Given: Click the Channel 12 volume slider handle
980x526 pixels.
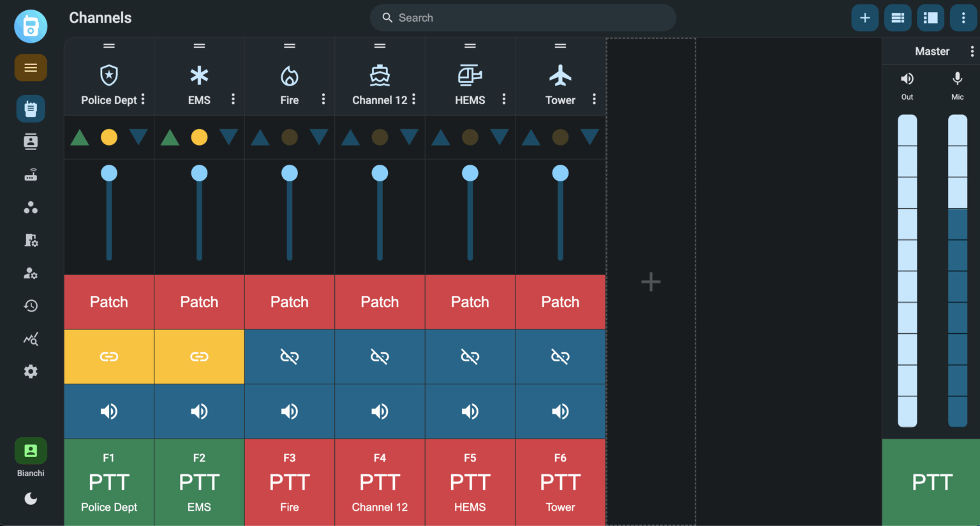Looking at the screenshot, I should coord(380,173).
